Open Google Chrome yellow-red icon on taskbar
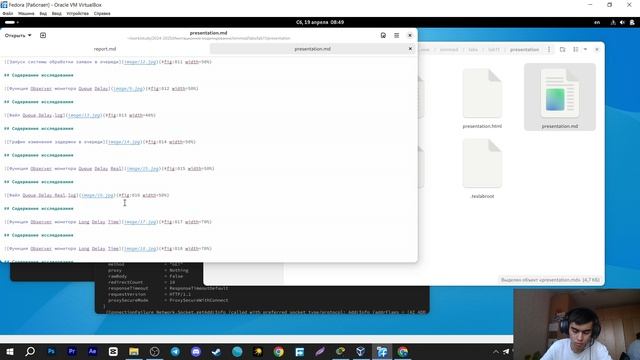This screenshot has height=360, width=640. click(x=279, y=351)
